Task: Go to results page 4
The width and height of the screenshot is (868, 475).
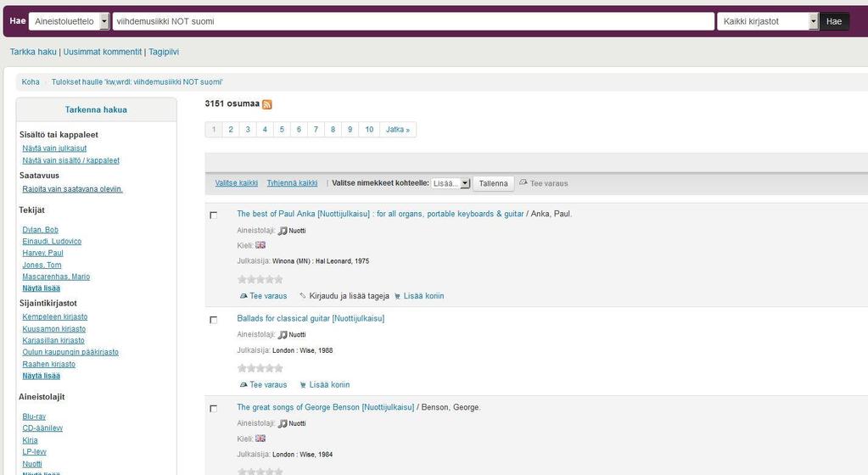Action: (x=265, y=130)
